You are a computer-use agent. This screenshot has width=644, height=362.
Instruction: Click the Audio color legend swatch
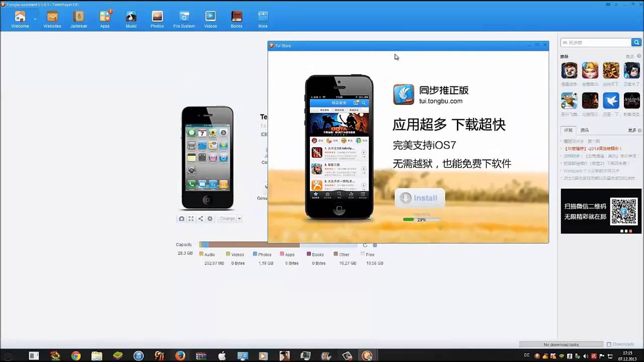pyautogui.click(x=201, y=254)
